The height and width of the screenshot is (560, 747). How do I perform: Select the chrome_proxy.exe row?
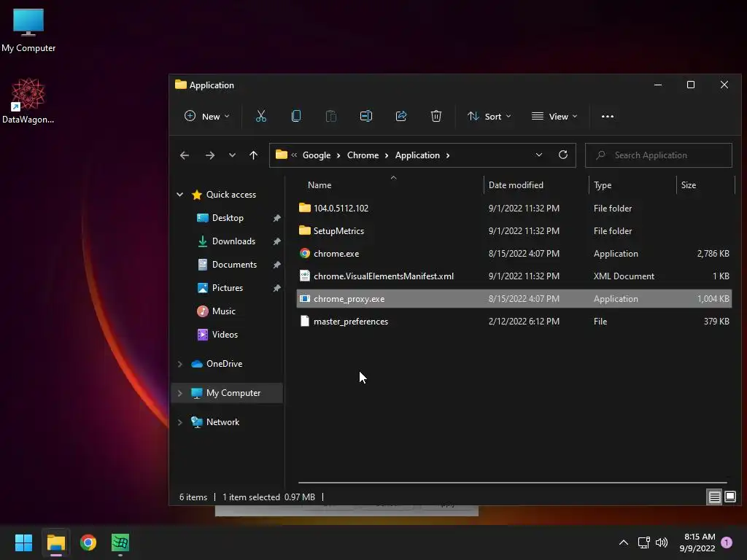click(514, 299)
